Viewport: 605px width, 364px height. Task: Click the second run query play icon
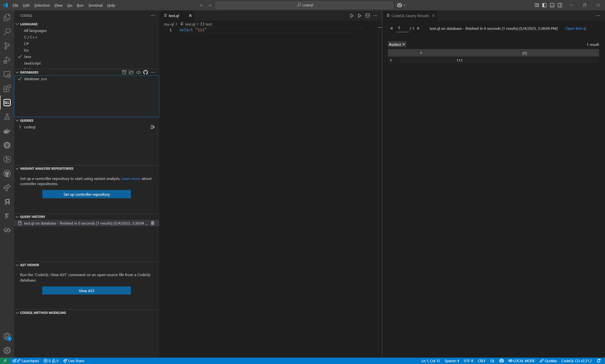tap(360, 16)
